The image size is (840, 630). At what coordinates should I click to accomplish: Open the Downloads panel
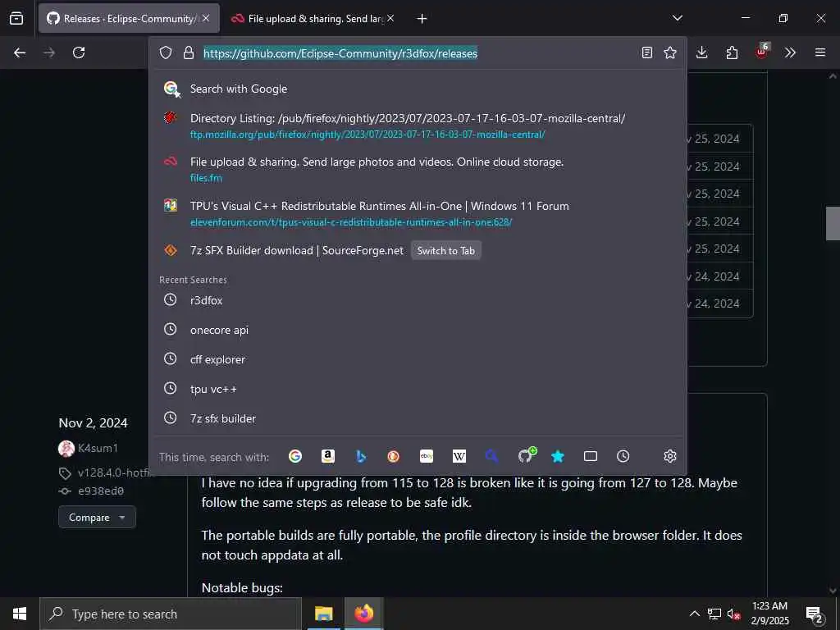(702, 52)
